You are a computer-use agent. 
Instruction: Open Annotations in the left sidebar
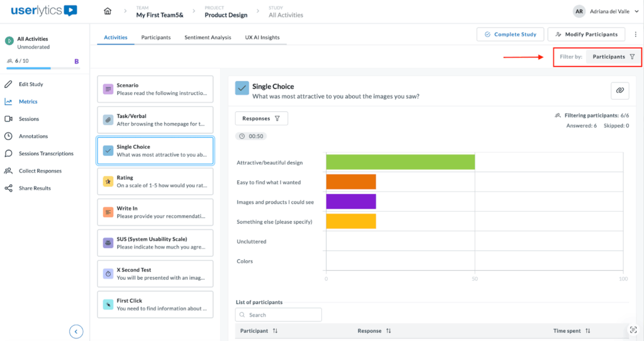click(33, 136)
